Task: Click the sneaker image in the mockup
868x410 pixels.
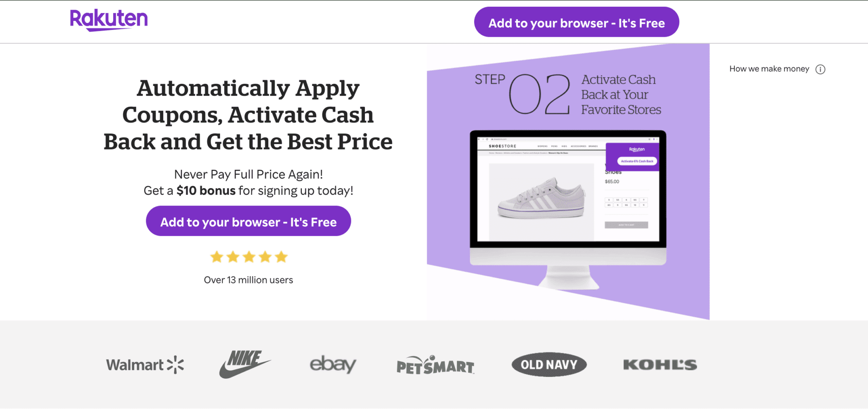Action: click(x=541, y=199)
